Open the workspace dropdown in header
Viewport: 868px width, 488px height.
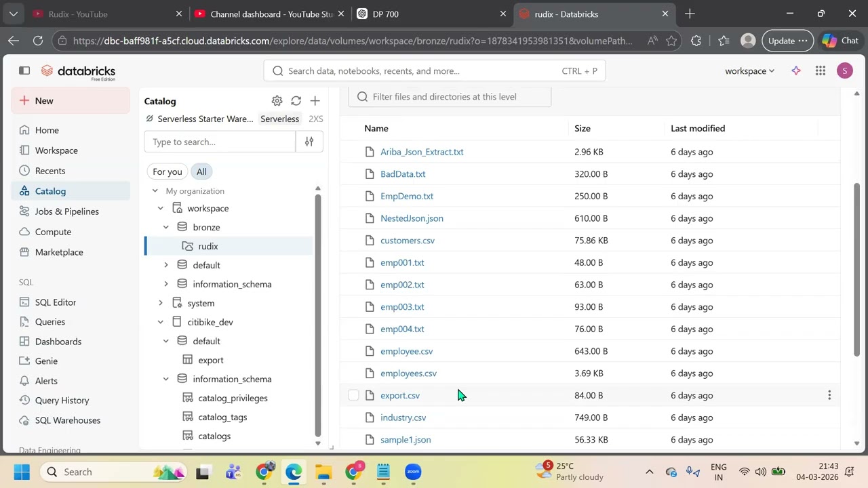coord(749,70)
